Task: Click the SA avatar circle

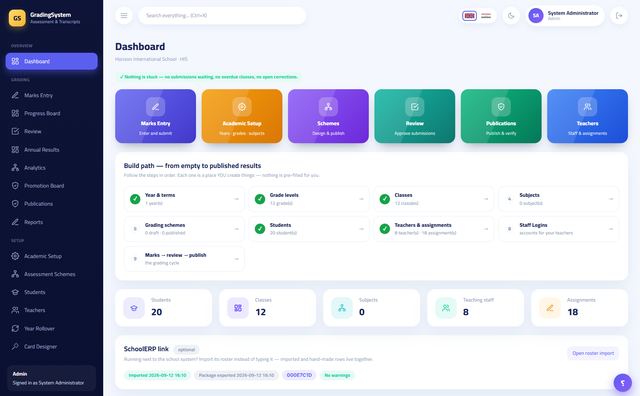Action: [x=536, y=16]
